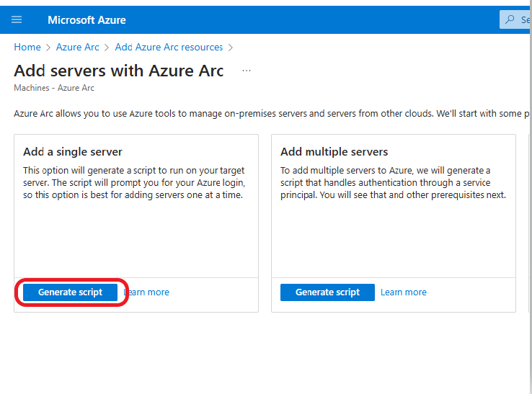Click the 'Machines - Azure Arc' subtitle
This screenshot has width=532, height=394.
[x=54, y=88]
